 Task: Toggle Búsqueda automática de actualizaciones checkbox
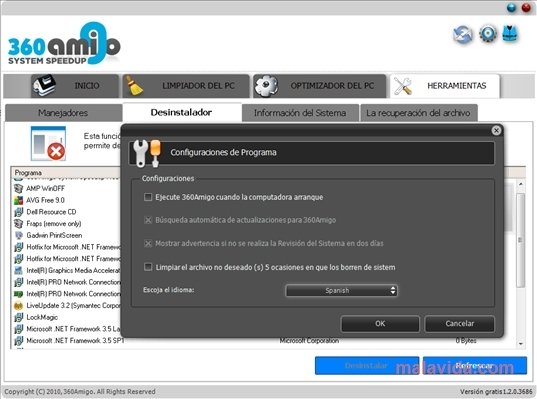coord(148,220)
